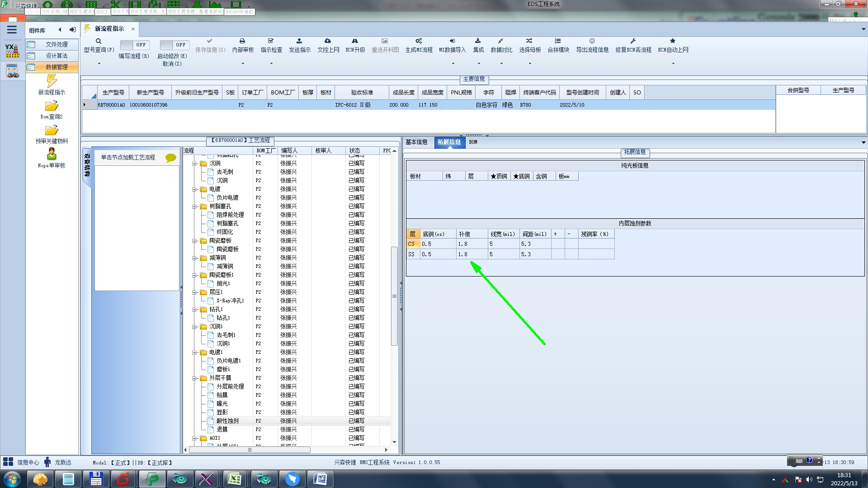Click the 修复ECN丢流程 wrench icon
Viewport: 868px width, 488px height.
[633, 41]
